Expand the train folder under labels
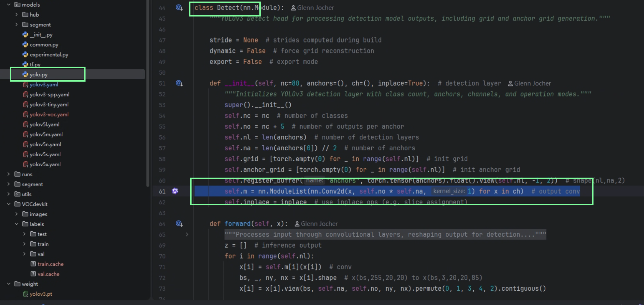Screen dimensions: 644x305 [x=24, y=244]
